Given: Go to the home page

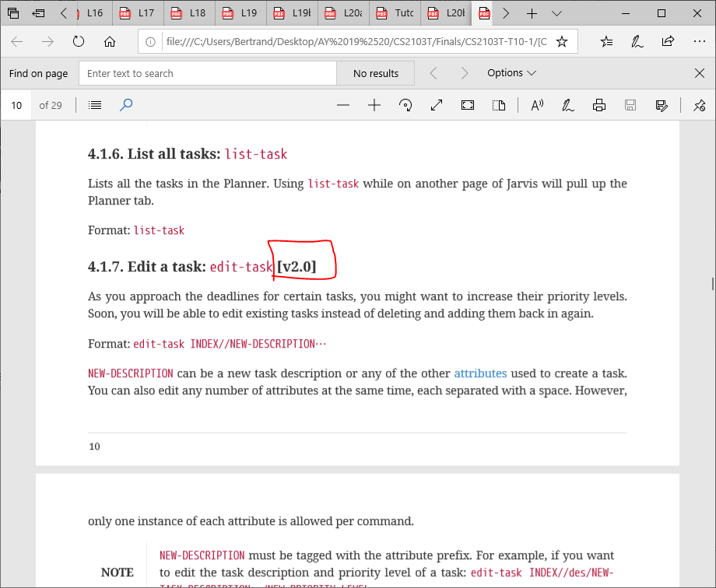Looking at the screenshot, I should pyautogui.click(x=110, y=42).
